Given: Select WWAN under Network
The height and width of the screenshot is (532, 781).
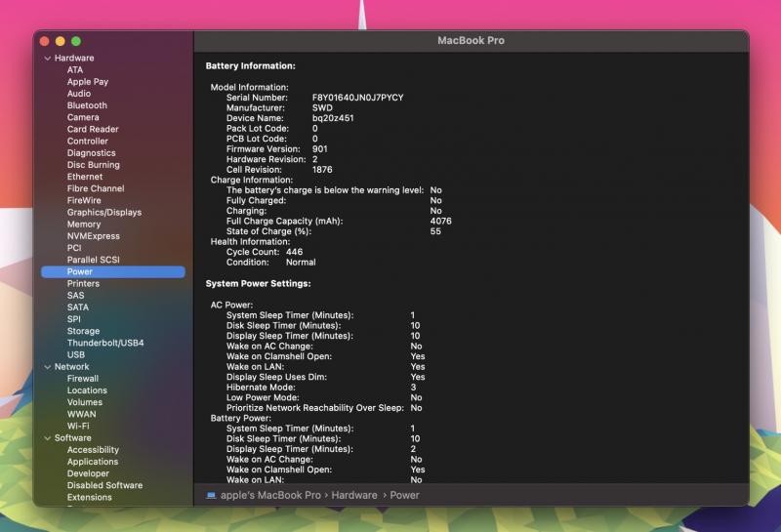Looking at the screenshot, I should point(82,415).
